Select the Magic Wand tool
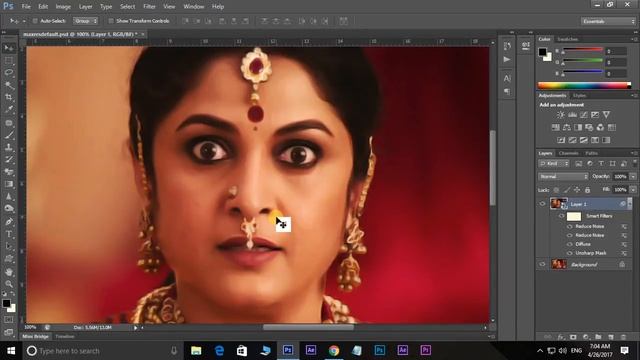Image resolution: width=640 pixels, height=360 pixels. pos(9,85)
